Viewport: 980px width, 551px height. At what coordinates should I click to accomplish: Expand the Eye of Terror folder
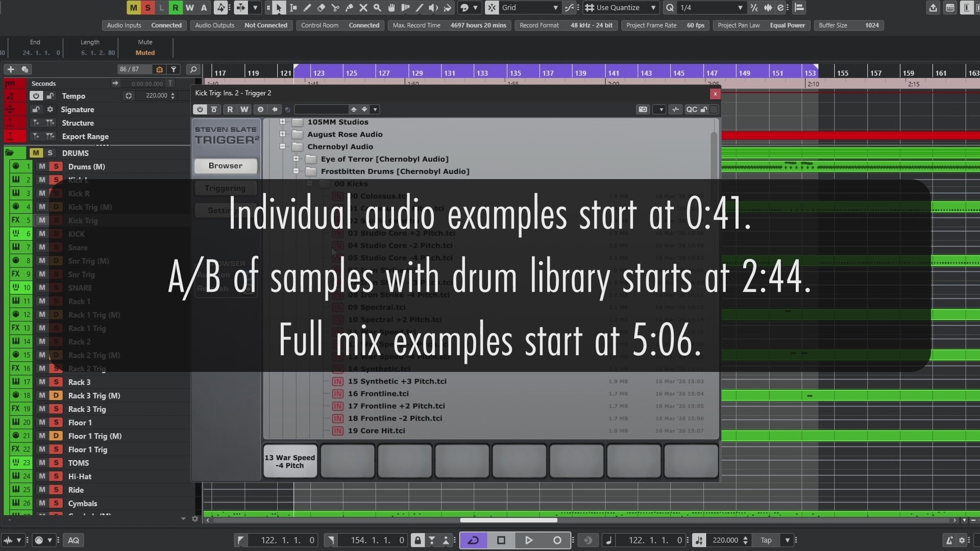(296, 159)
